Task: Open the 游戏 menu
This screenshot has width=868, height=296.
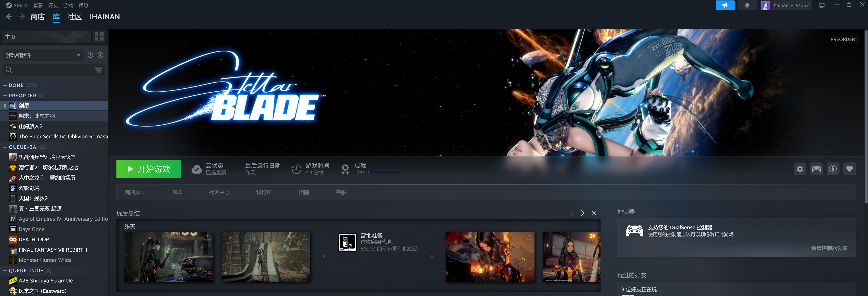Action: pyautogui.click(x=68, y=5)
